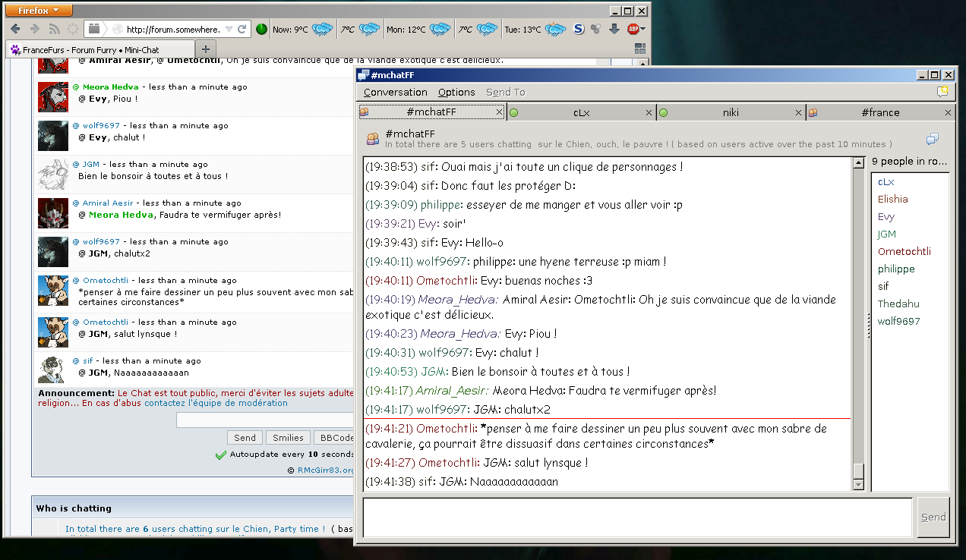Image resolution: width=966 pixels, height=560 pixels.
Task: Close the cLx tab with its X
Action: tap(649, 112)
